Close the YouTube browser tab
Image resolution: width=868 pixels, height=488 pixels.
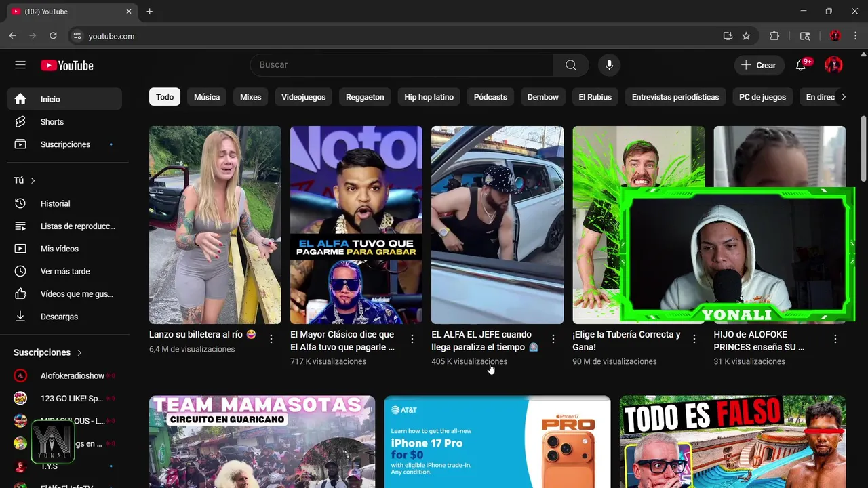[129, 12]
